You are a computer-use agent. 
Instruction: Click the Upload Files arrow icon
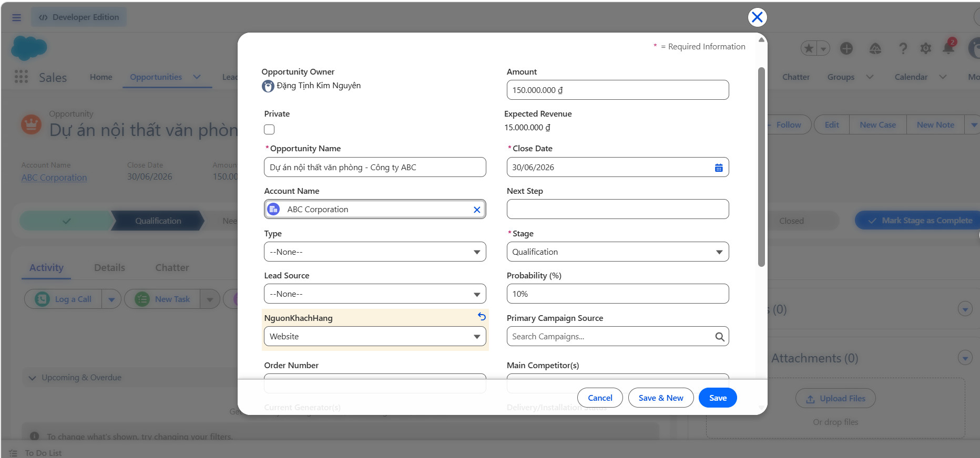coord(810,399)
